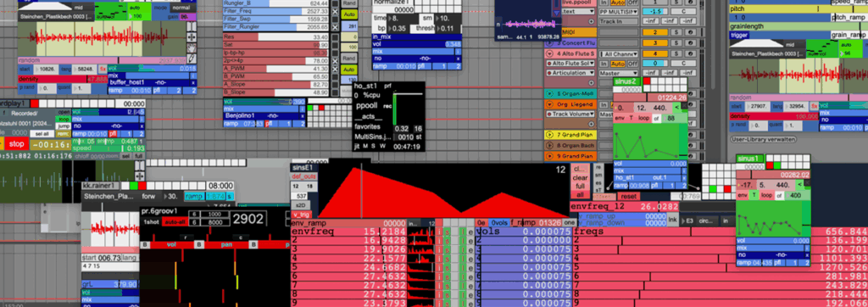Open the Track Volume dropdown
Image resolution: width=868 pixels, height=307 pixels.
[570, 114]
